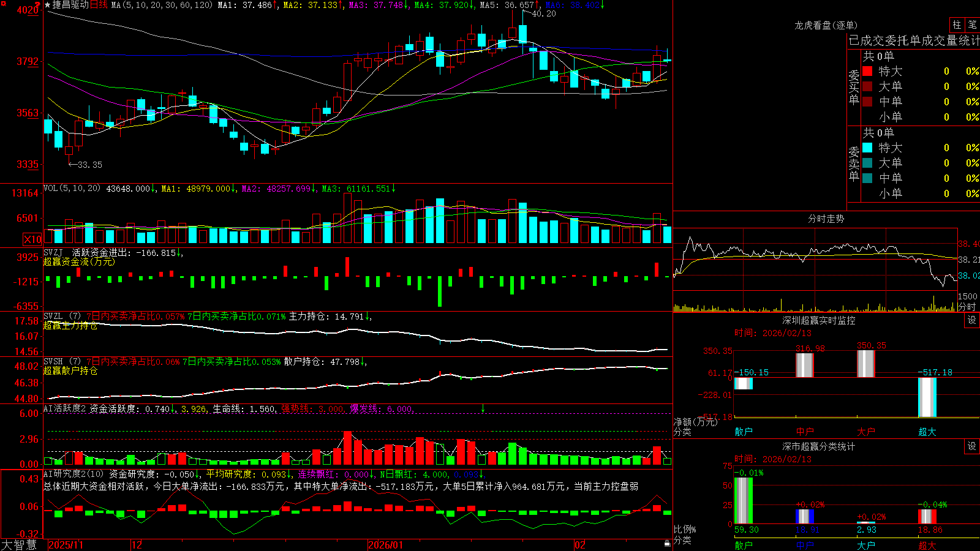
Task: Click the red 特大 buy order swatch
Action: (x=867, y=71)
